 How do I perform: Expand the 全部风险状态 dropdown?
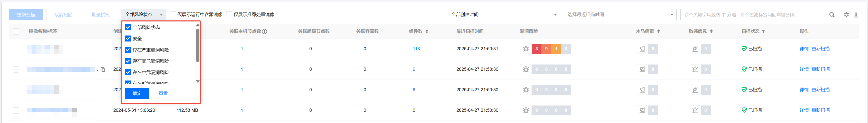click(x=144, y=14)
